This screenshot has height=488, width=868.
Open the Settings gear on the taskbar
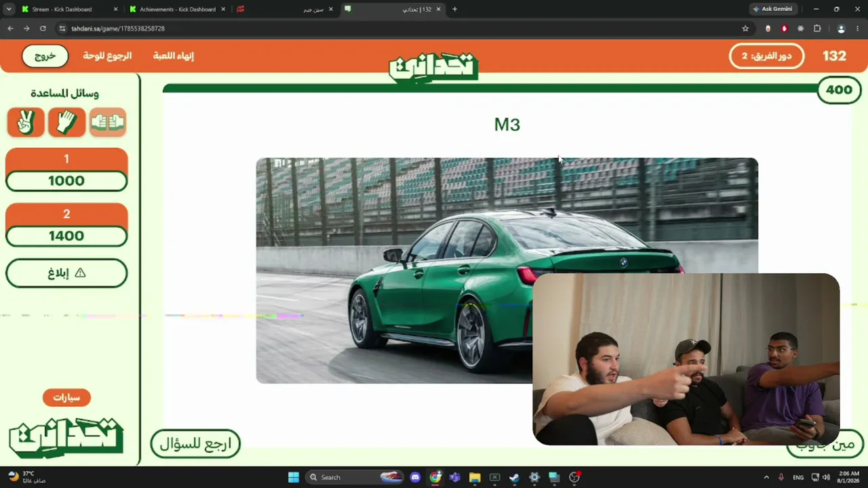pyautogui.click(x=534, y=477)
